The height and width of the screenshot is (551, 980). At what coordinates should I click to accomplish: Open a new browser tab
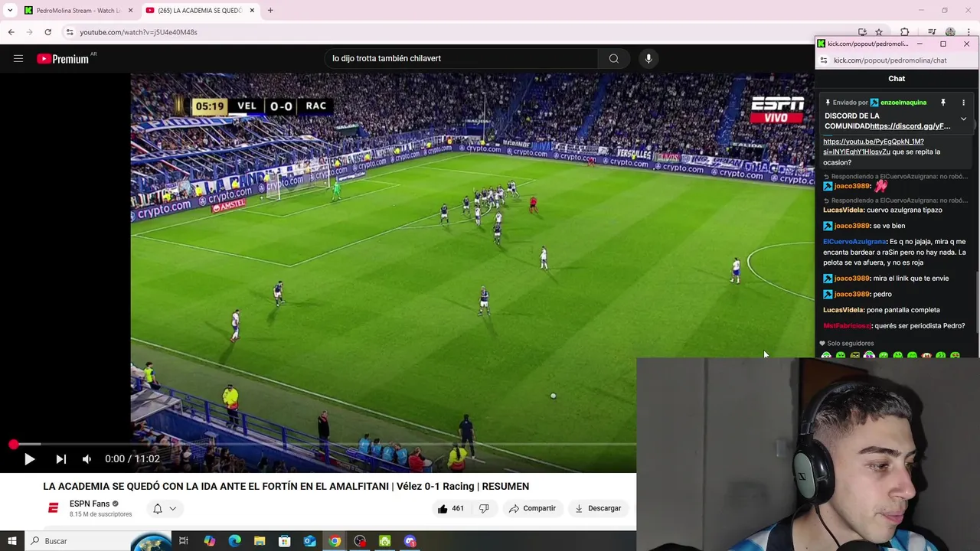[270, 11]
